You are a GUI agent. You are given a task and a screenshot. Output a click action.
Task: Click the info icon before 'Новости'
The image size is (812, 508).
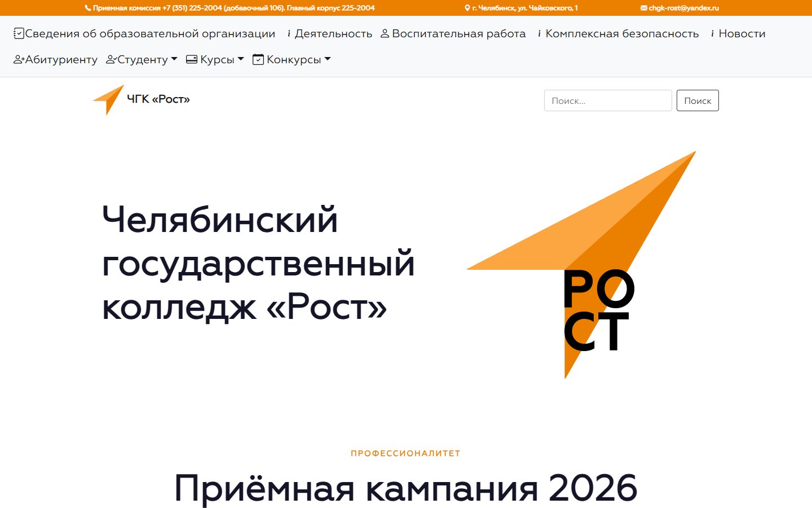tap(713, 33)
